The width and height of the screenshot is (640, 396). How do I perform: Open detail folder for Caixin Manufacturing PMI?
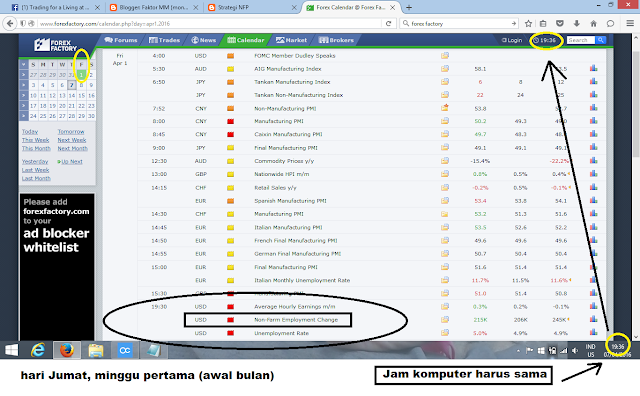445,134
